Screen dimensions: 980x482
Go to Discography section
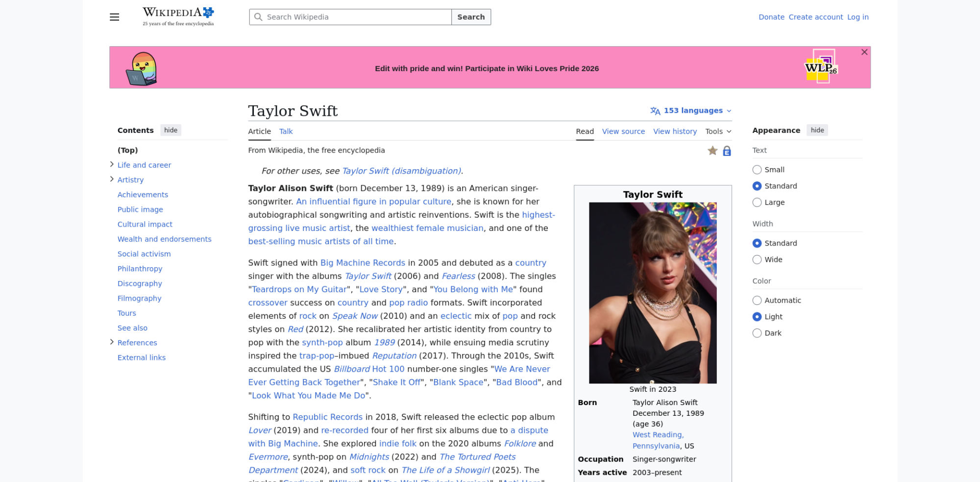point(140,283)
